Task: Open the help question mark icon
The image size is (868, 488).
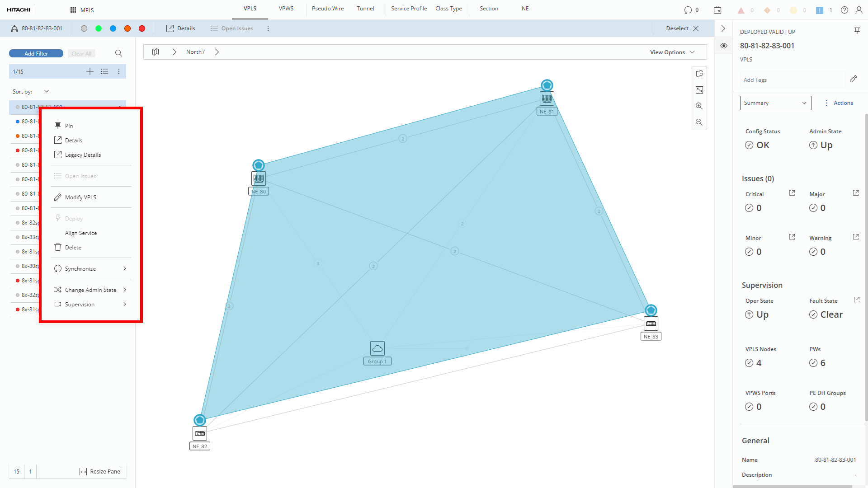Action: pos(844,10)
